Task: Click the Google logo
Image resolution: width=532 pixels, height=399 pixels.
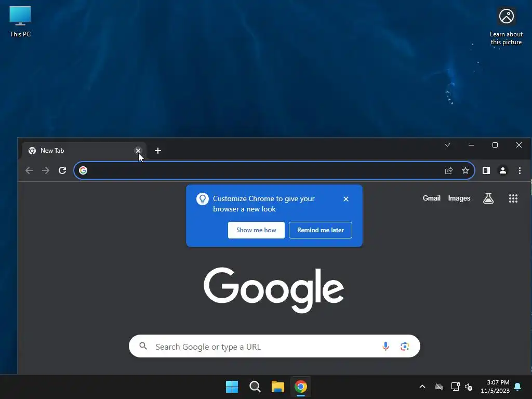Action: (274, 289)
